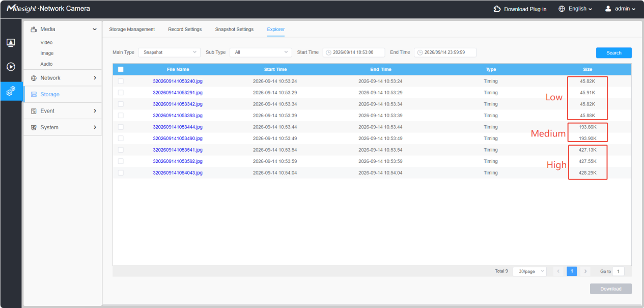Expand the Network menu section

(63, 78)
